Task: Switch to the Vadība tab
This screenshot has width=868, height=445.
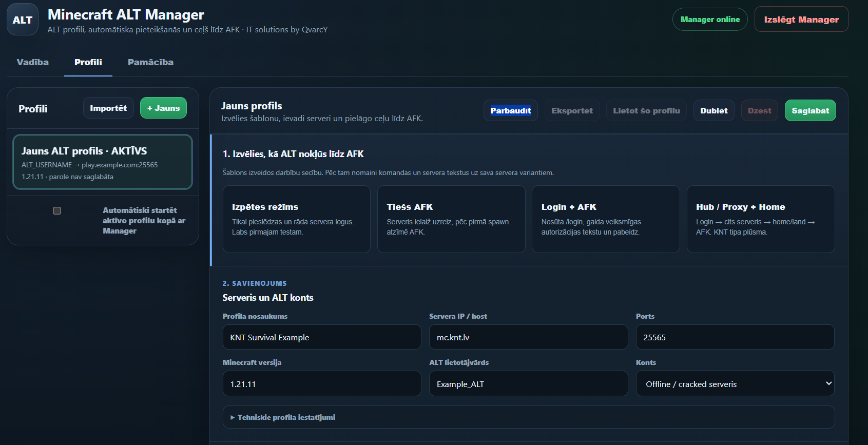Action: coord(33,62)
